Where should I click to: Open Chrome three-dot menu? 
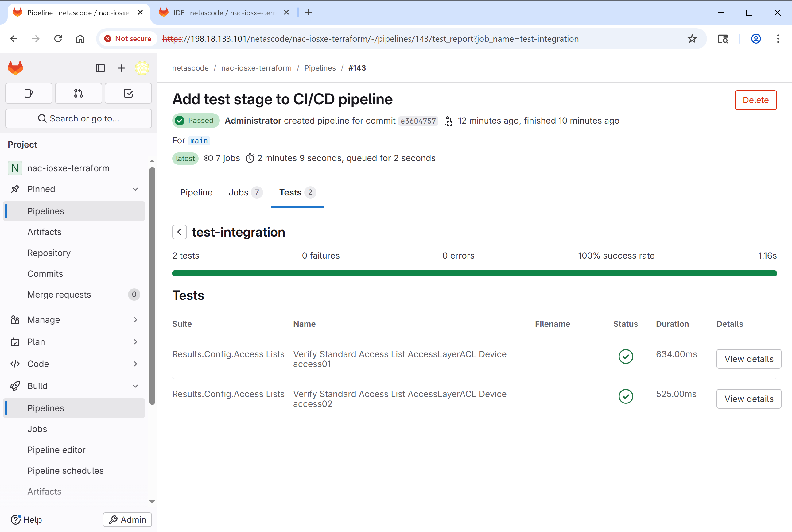click(x=778, y=39)
